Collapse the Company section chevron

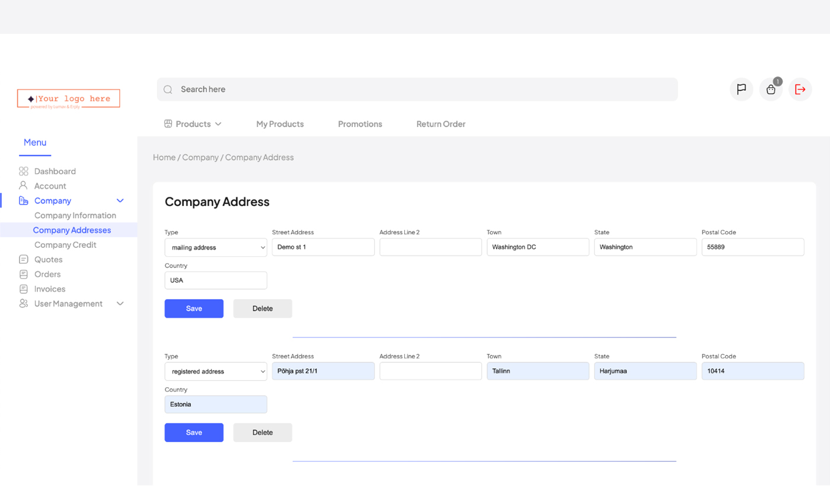(x=120, y=201)
